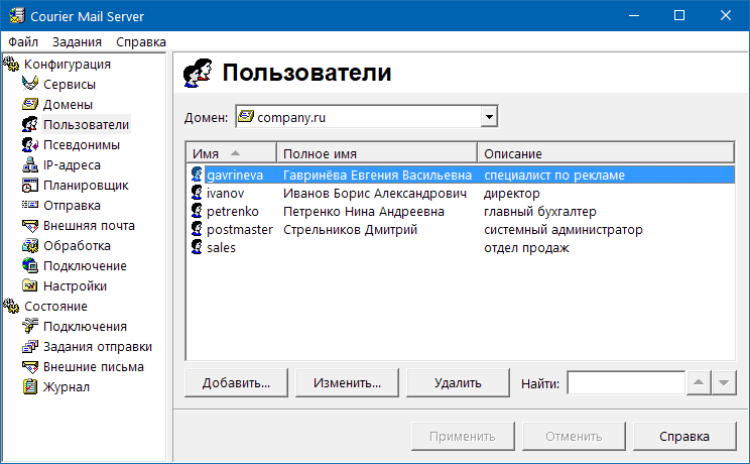The image size is (750, 464).
Task: Click the Подключения icon under Состояние
Action: tap(30, 326)
